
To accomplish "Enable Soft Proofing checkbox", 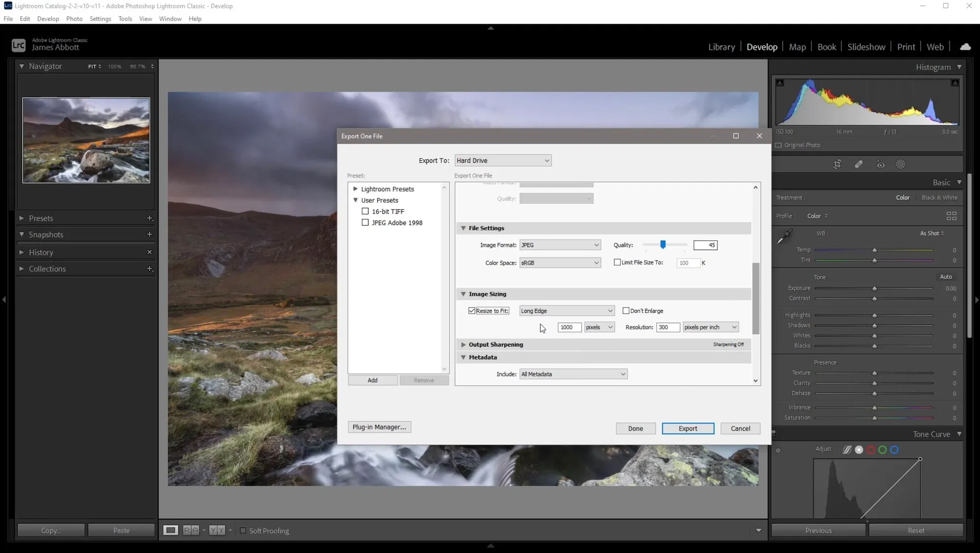I will point(243,530).
